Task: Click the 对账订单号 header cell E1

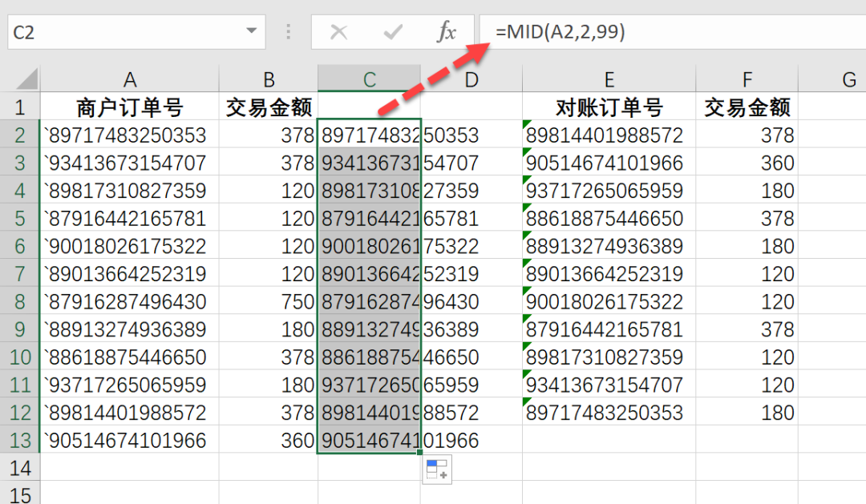Action: pyautogui.click(x=609, y=107)
